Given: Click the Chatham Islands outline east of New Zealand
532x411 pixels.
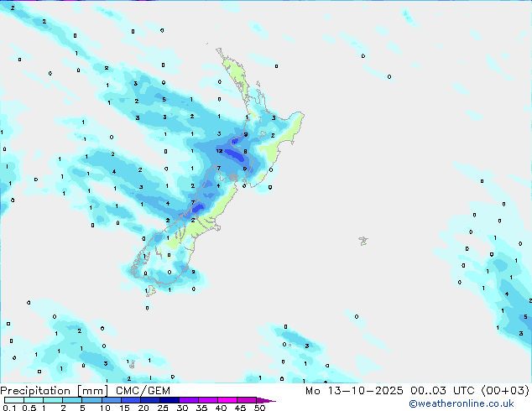Looking at the screenshot, I should pos(363,241).
